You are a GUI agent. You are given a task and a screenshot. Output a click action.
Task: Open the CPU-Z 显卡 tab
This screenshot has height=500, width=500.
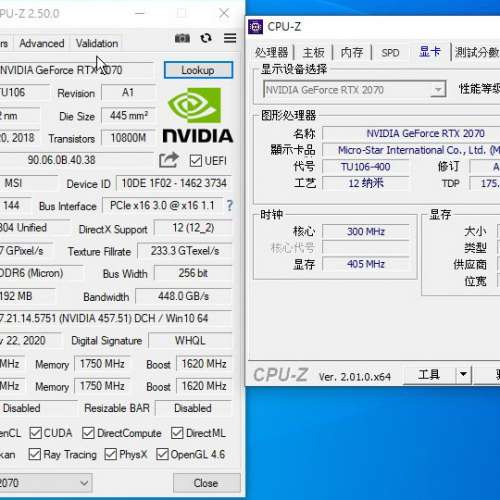(430, 52)
